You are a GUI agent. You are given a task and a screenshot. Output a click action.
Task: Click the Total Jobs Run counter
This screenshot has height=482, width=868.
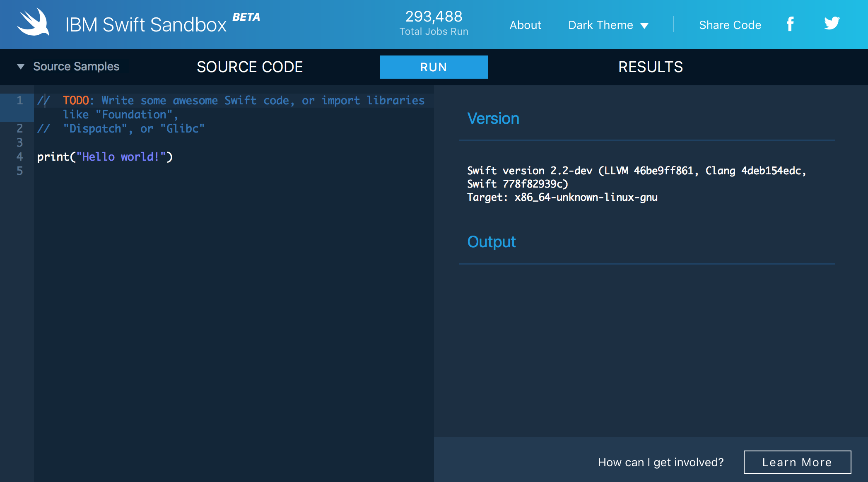[434, 23]
